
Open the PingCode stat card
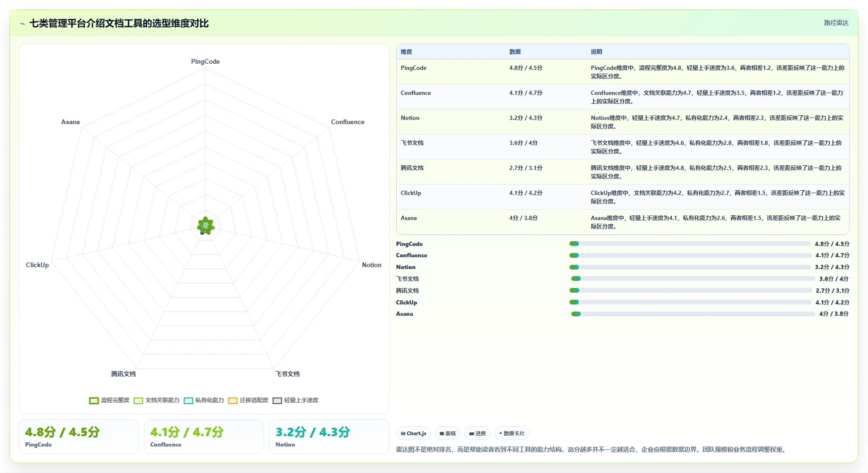pyautogui.click(x=79, y=437)
